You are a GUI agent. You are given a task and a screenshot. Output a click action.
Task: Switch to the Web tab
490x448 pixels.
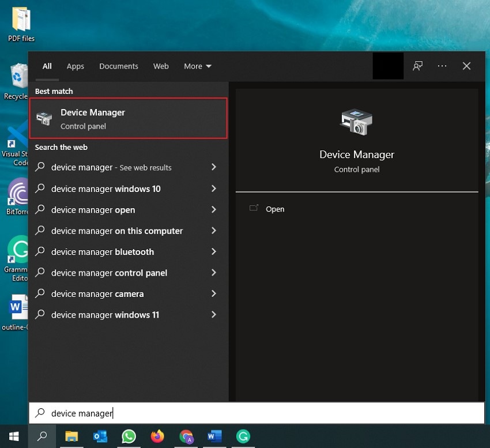click(x=161, y=66)
